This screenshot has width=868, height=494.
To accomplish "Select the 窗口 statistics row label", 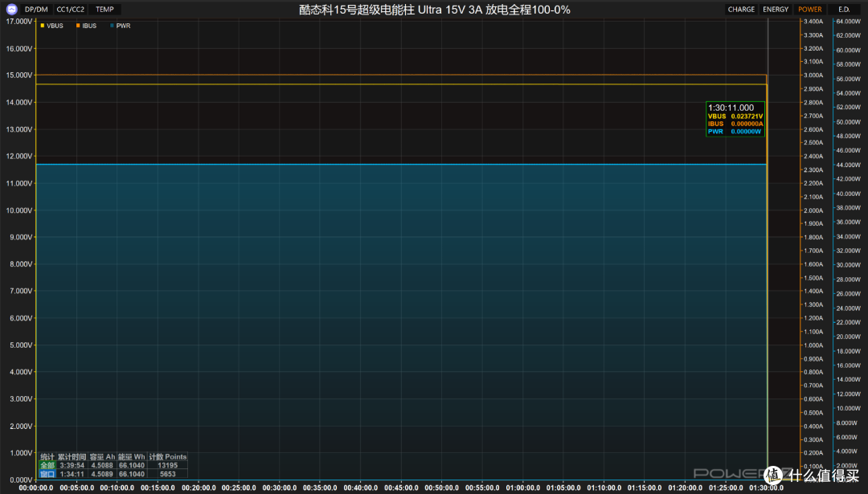I will coord(47,474).
